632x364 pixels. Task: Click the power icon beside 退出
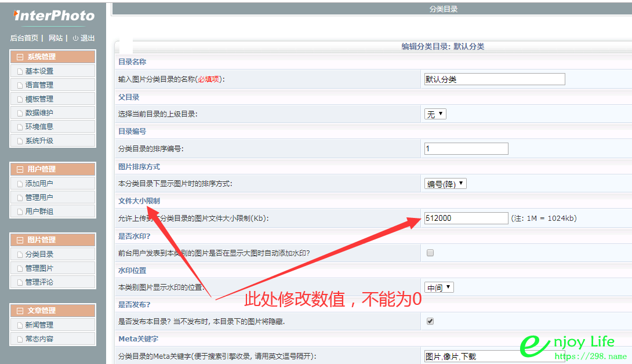tap(74, 38)
